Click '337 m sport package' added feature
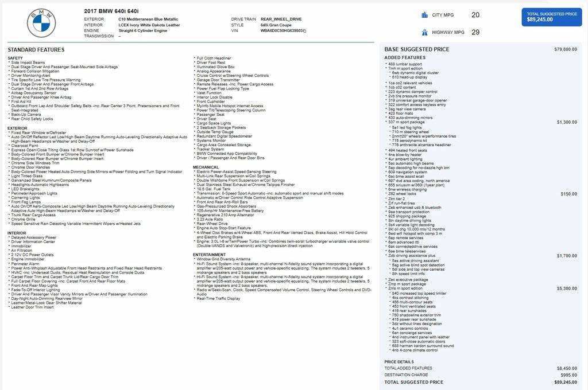588x390 pixels. pos(407,122)
